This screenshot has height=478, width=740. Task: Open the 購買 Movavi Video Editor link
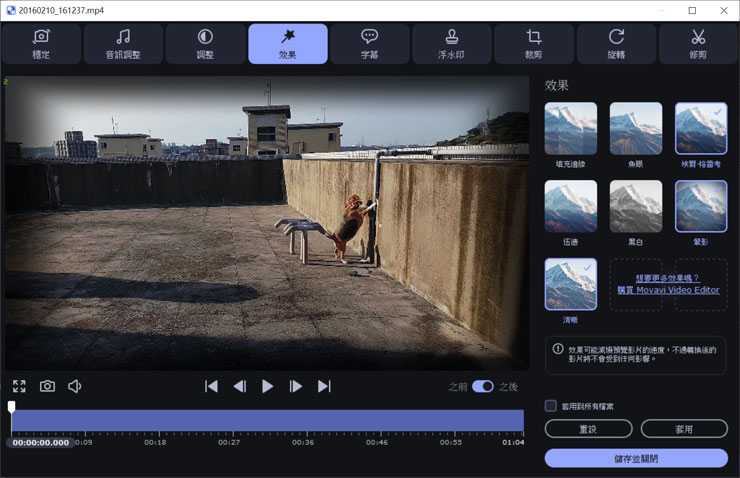[668, 290]
